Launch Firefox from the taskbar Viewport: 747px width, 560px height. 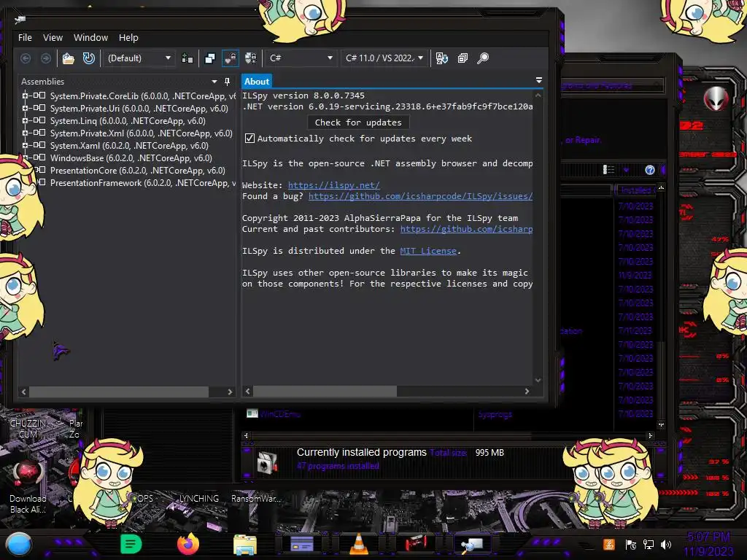tap(188, 544)
